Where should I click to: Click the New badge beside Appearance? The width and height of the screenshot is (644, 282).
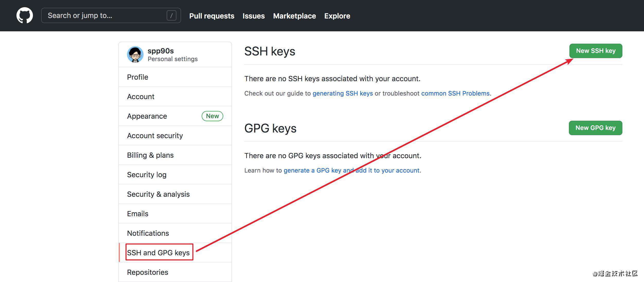(212, 116)
